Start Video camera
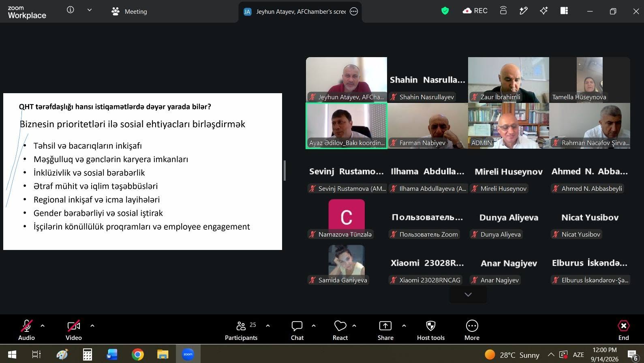The width and height of the screenshot is (644, 363). (x=74, y=330)
